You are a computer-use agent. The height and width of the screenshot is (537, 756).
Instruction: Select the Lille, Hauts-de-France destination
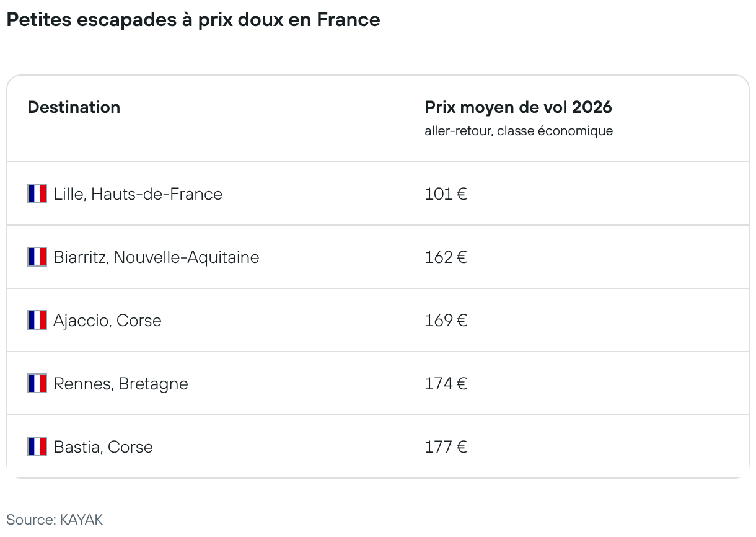pyautogui.click(x=138, y=194)
